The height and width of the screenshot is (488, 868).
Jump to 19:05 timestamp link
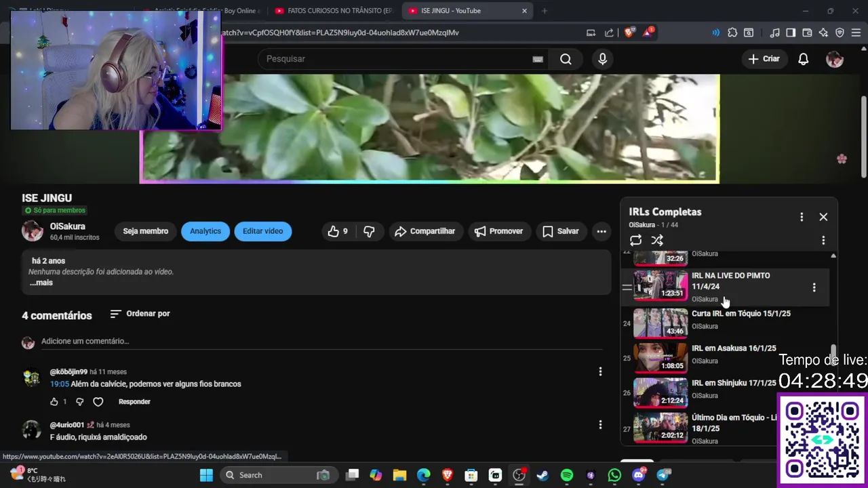tap(60, 384)
